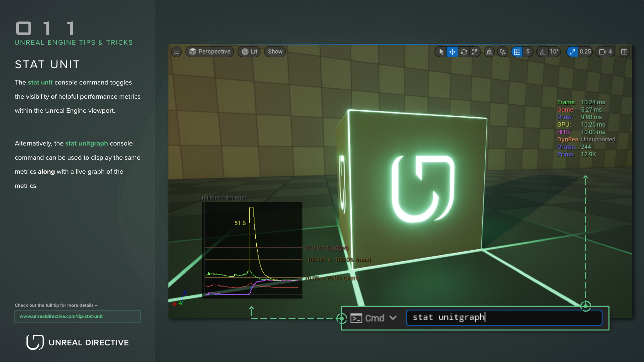Open the grid snap size 5 dropdown
644x362 pixels.
tap(528, 52)
